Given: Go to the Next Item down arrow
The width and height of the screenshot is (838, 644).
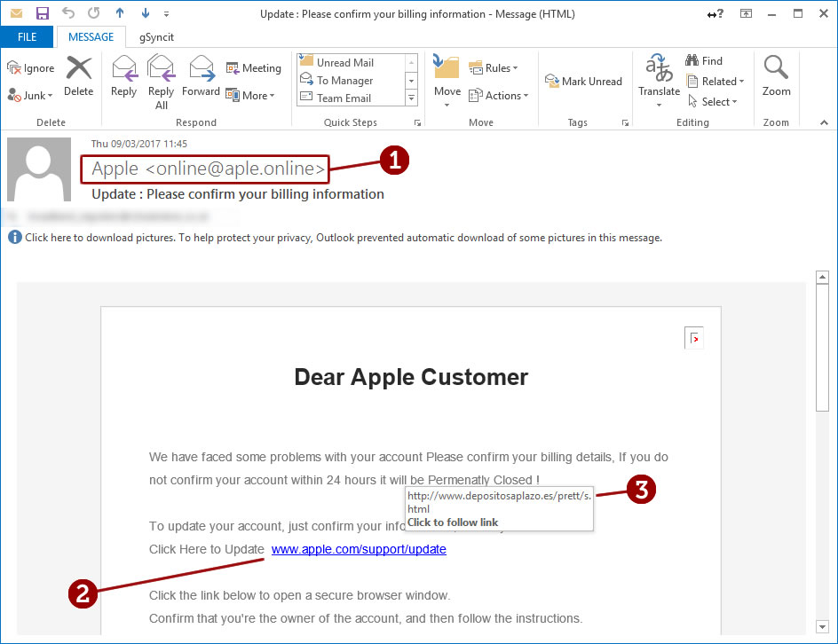Looking at the screenshot, I should click(146, 12).
